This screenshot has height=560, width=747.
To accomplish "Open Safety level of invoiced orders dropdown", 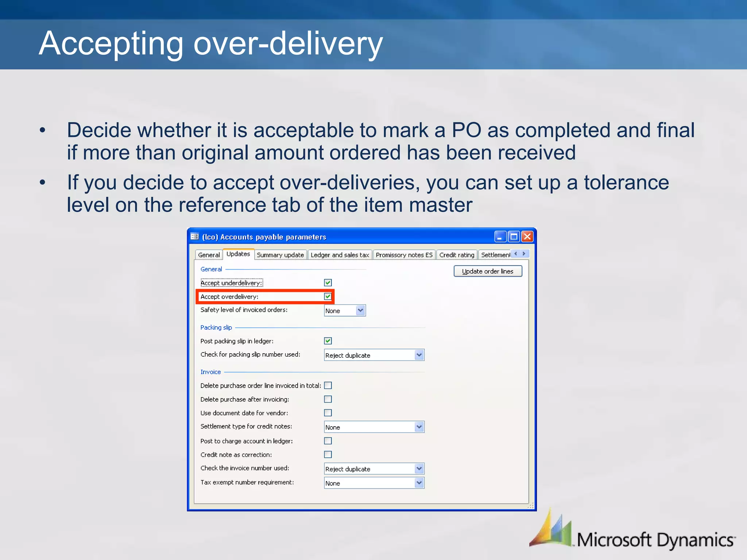I will pos(360,310).
